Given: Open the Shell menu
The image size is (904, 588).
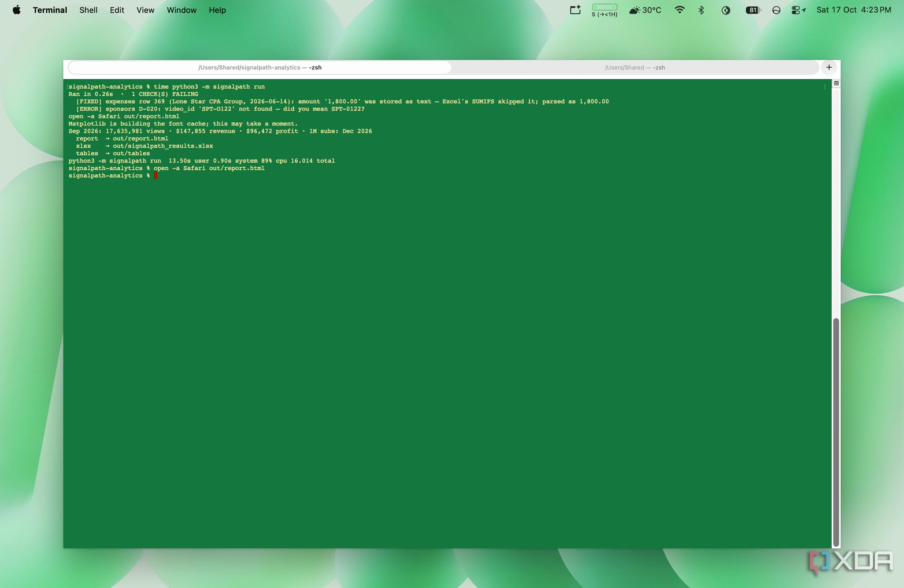Looking at the screenshot, I should pyautogui.click(x=89, y=10).
